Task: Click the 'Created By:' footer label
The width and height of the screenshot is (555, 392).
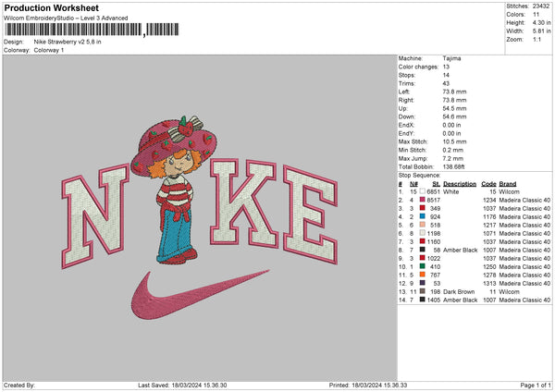Action: [19, 386]
